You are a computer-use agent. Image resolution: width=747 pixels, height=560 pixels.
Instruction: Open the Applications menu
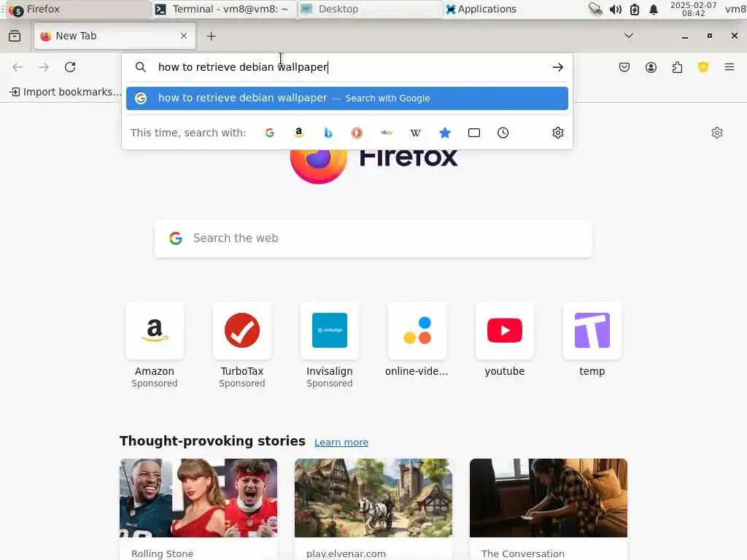coord(481,9)
